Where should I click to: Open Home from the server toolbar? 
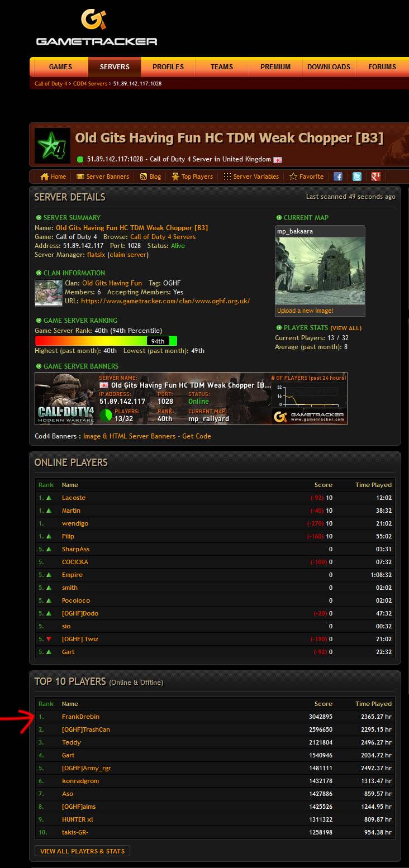pyautogui.click(x=53, y=177)
